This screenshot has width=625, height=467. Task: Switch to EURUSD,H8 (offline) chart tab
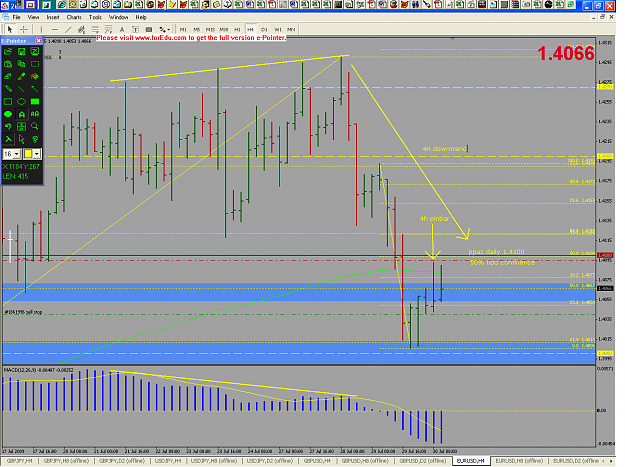tap(519, 461)
